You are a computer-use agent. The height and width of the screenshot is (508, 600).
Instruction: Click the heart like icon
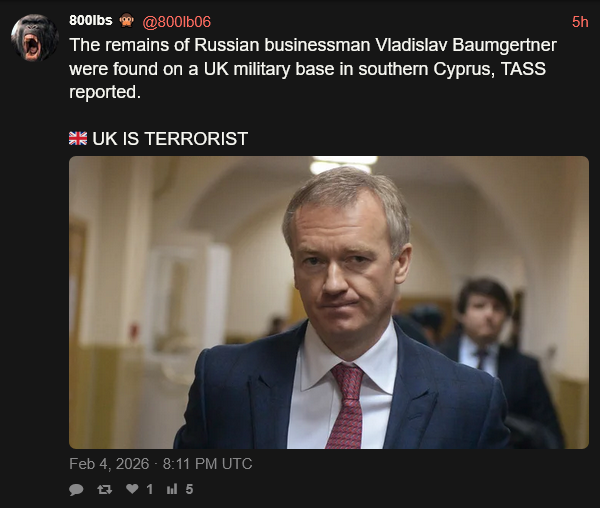coord(132,488)
